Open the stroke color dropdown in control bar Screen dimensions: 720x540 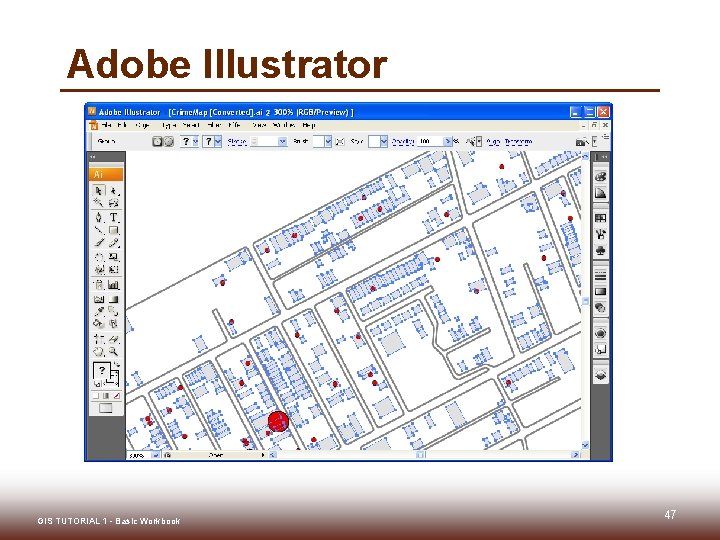point(218,141)
